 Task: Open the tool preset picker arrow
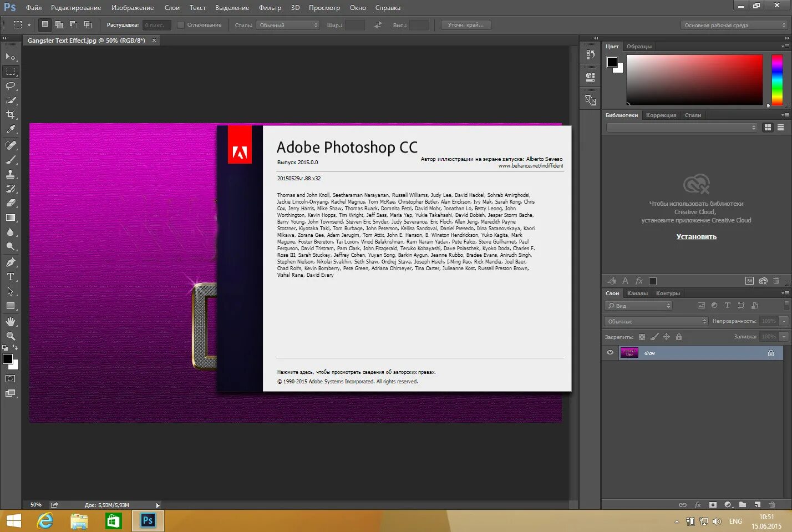(29, 25)
